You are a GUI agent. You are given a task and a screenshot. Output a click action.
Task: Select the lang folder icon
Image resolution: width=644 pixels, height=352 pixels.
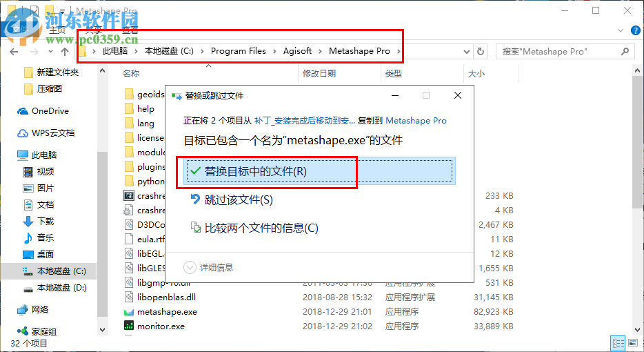[x=129, y=123]
